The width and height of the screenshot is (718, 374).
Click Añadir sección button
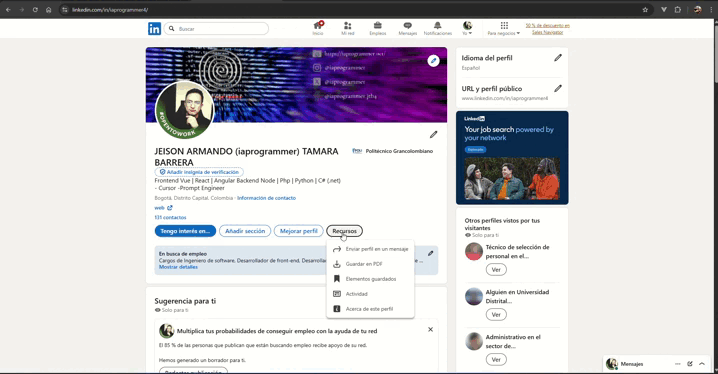click(245, 231)
